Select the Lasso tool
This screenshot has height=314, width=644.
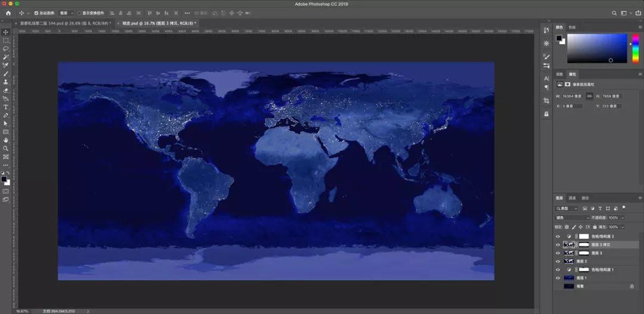point(6,48)
